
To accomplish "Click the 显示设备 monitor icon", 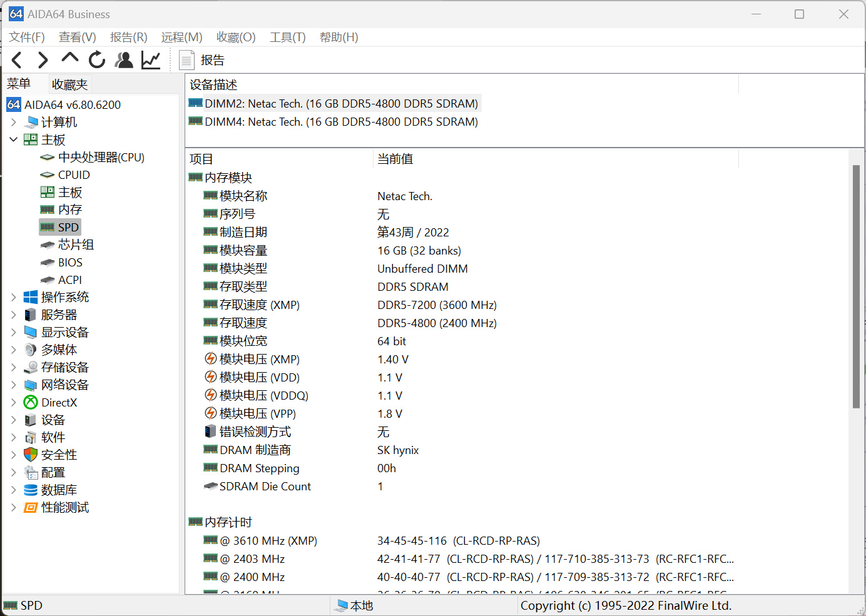I will click(31, 332).
